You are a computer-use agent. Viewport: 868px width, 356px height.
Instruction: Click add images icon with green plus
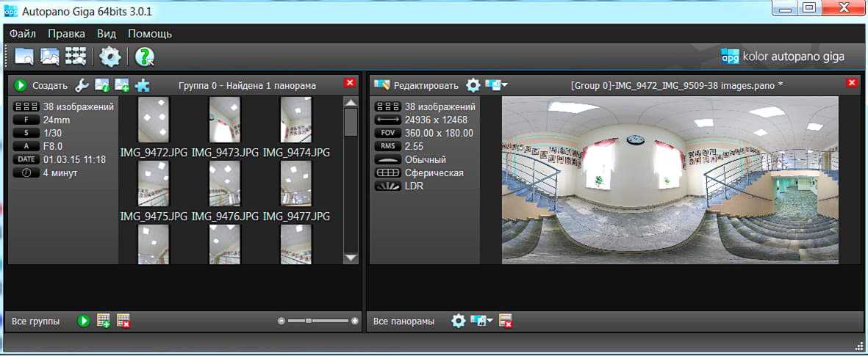122,85
